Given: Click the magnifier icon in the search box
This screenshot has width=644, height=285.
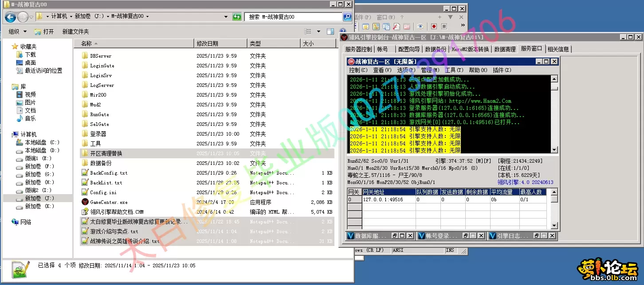Looking at the screenshot, I should (347, 17).
